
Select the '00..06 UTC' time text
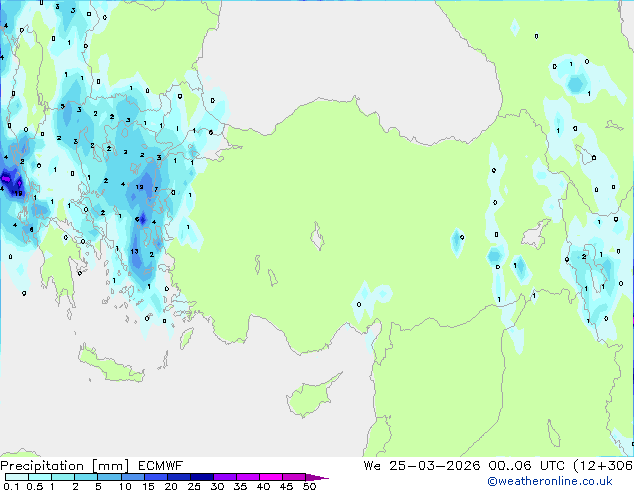[x=526, y=466]
